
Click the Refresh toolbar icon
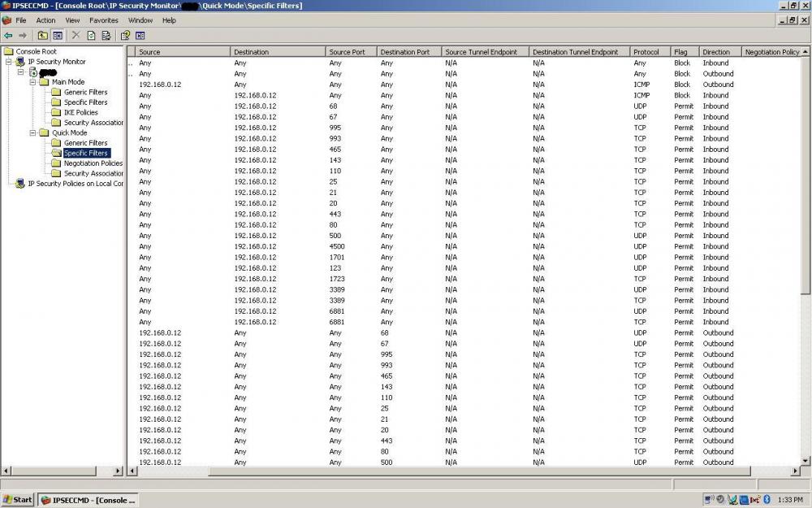pyautogui.click(x=91, y=36)
